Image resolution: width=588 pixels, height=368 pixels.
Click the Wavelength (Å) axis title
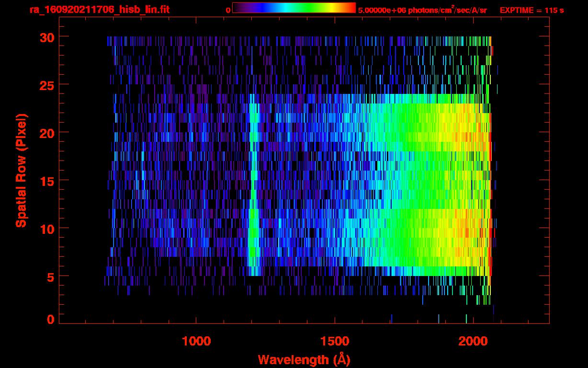pyautogui.click(x=304, y=359)
